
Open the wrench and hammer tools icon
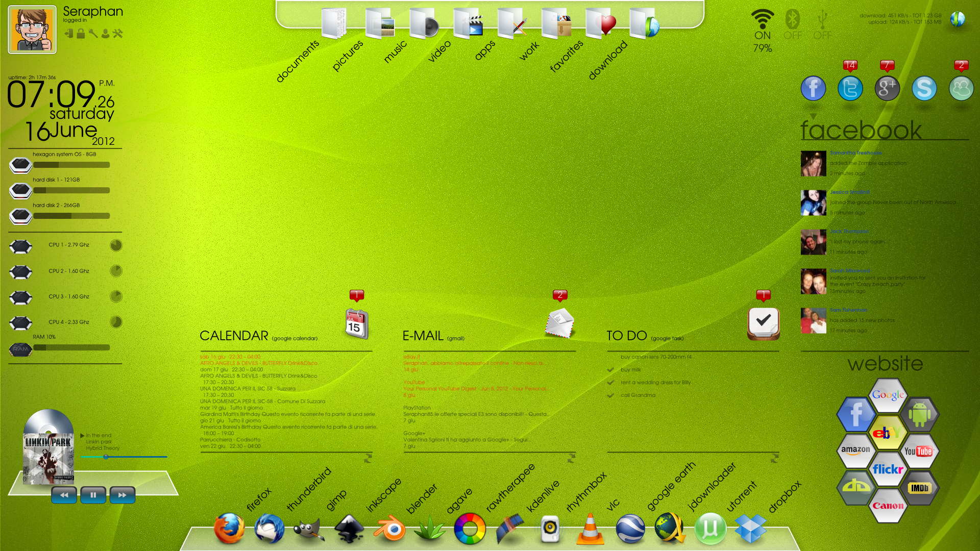117,34
